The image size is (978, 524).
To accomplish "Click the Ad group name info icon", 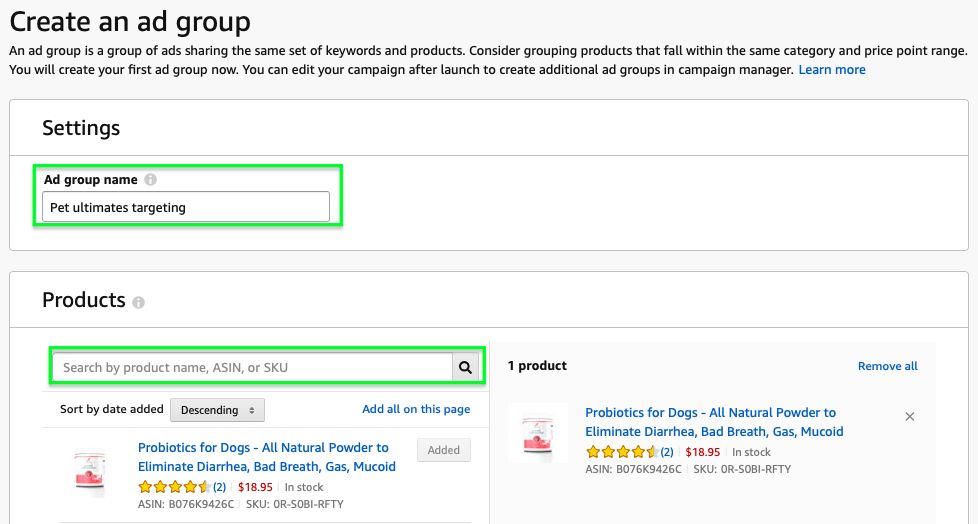I will pyautogui.click(x=150, y=180).
